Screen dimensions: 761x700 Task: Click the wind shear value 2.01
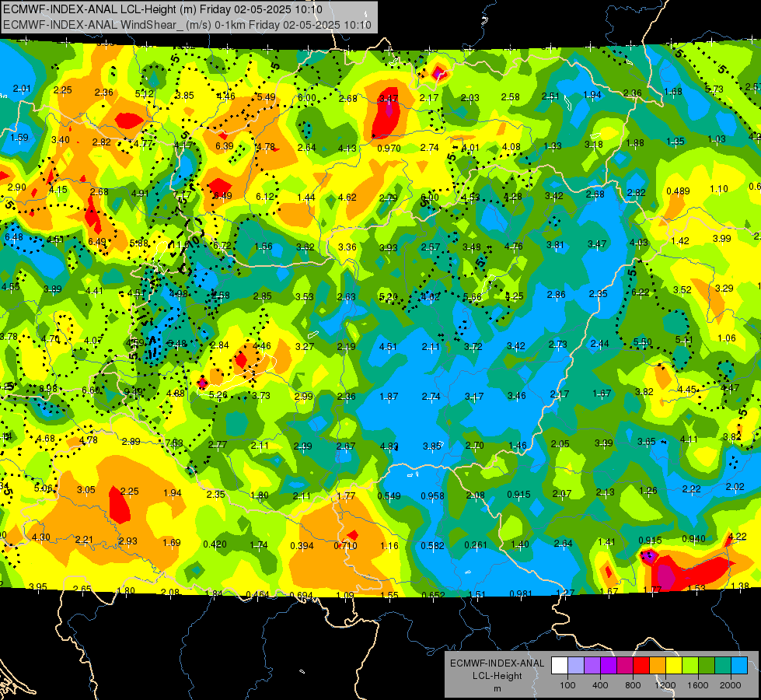pyautogui.click(x=21, y=89)
